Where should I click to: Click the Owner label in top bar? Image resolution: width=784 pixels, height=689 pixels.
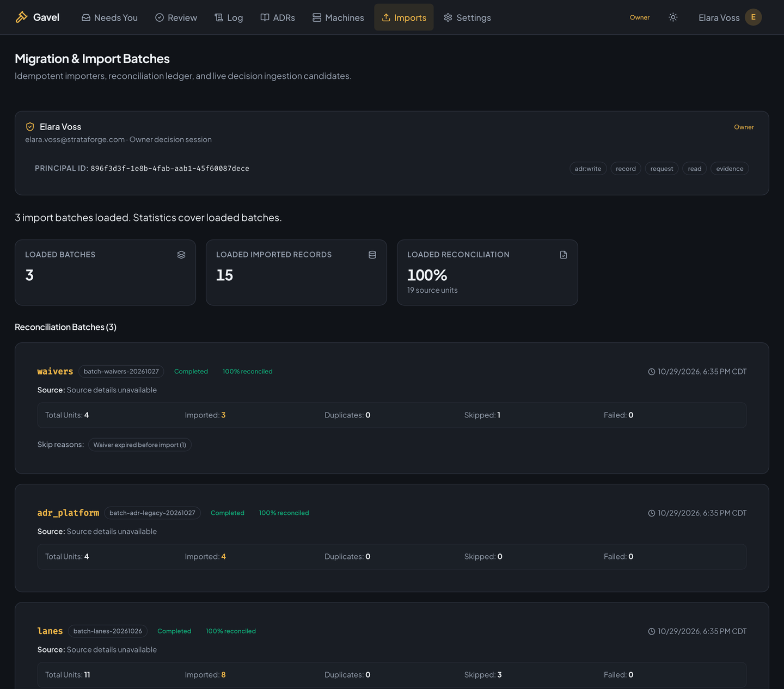coord(640,17)
